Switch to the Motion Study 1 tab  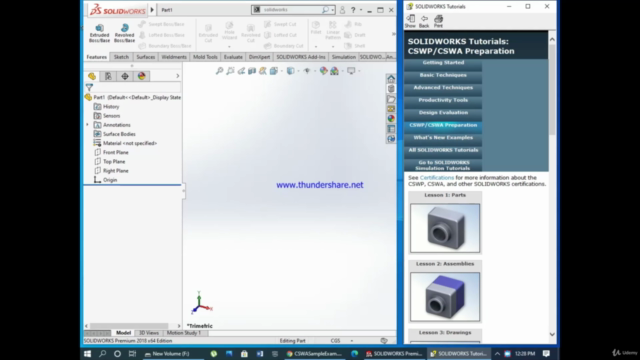[184, 333]
